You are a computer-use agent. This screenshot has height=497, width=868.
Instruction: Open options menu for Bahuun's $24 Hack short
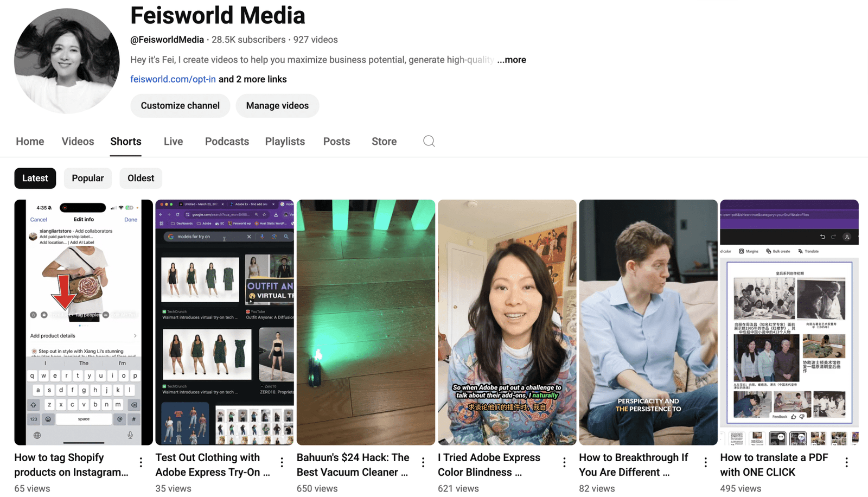423,462
